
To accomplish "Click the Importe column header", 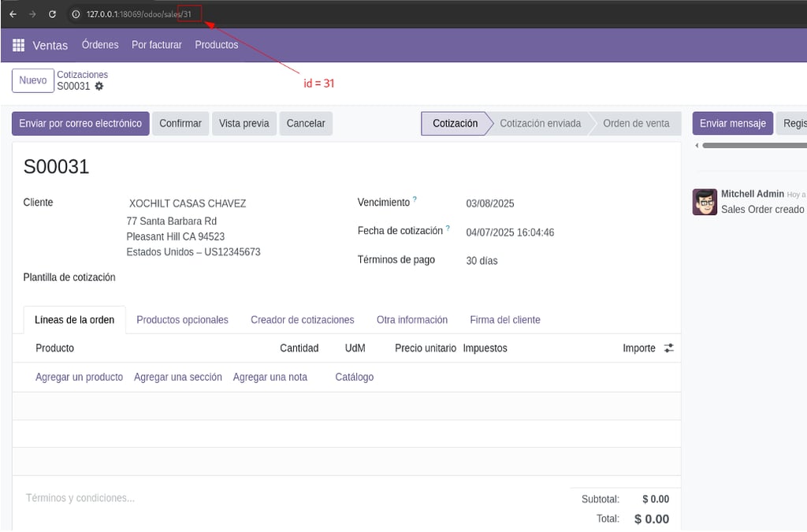I will (638, 348).
